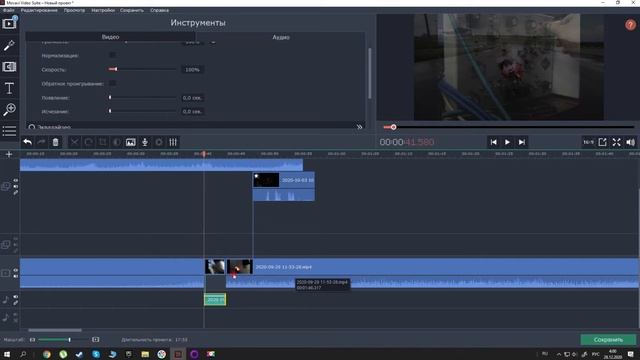Skip to next frame button
Image resolution: width=640 pixels, height=360 pixels.
point(522,142)
